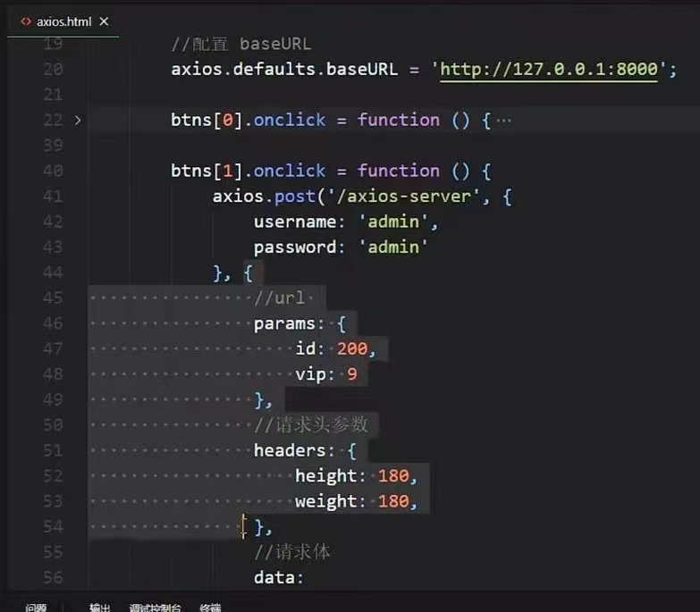
Task: Click 'headers' key on line 51
Action: click(290, 450)
